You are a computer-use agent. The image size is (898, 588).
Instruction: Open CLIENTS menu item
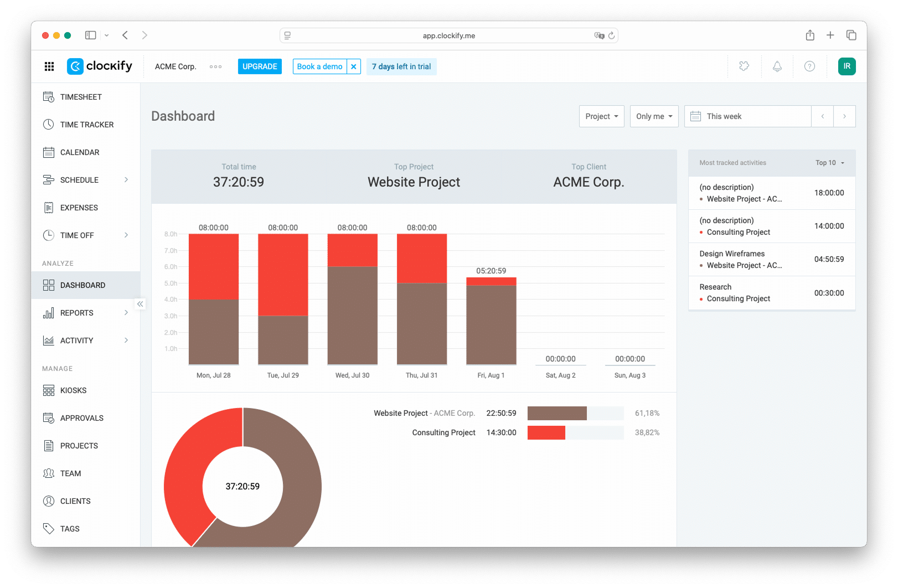pos(86,501)
